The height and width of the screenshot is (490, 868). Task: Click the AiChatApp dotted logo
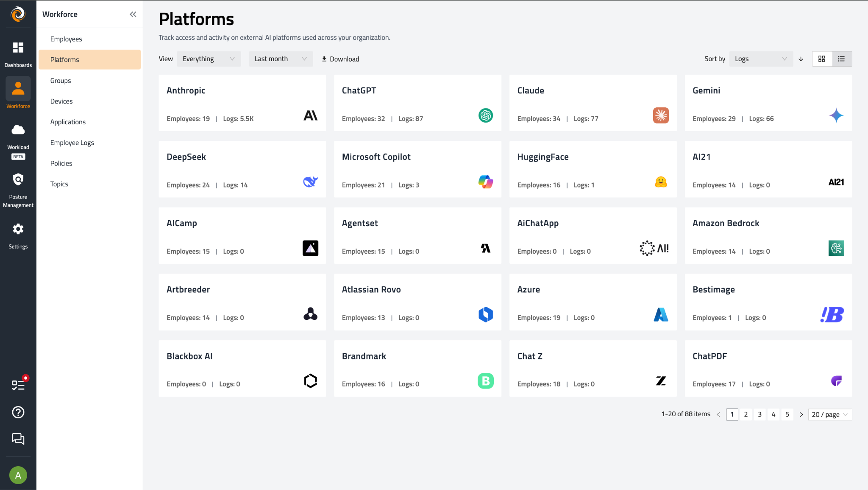tap(654, 248)
